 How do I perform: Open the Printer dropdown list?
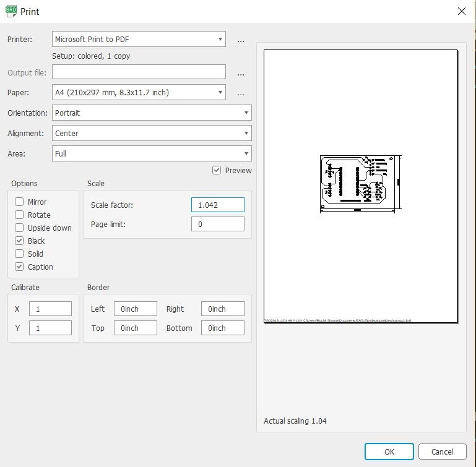139,39
